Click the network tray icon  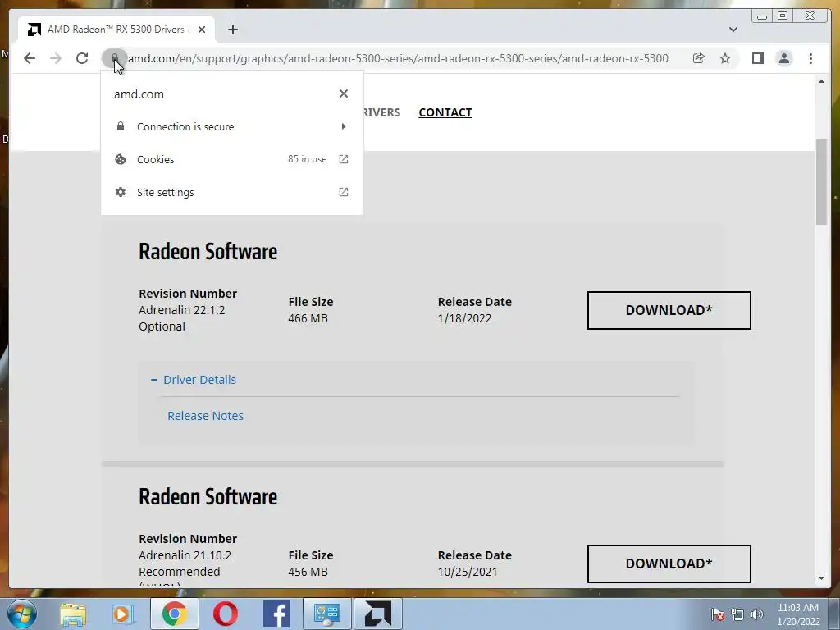point(737,614)
